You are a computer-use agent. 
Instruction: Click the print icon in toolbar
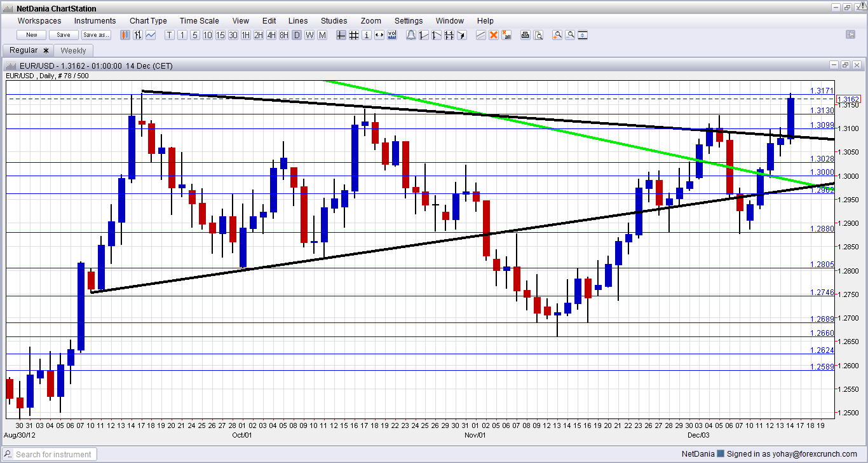point(526,35)
